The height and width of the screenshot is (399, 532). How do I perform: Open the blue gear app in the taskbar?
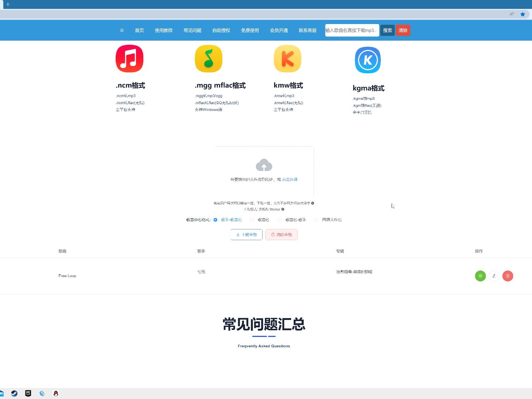tap(42, 393)
